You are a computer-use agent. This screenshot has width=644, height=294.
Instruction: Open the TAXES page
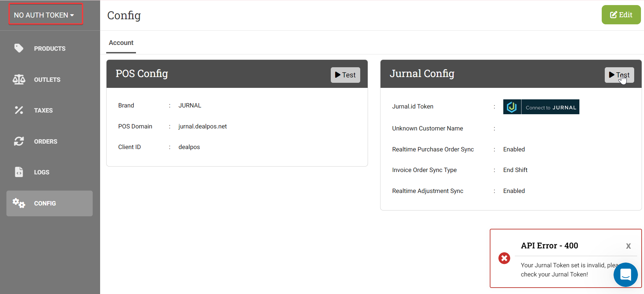(43, 111)
